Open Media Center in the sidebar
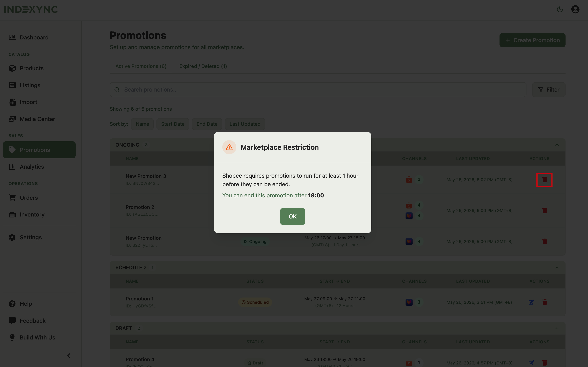This screenshot has width=588, height=367. tap(39, 119)
